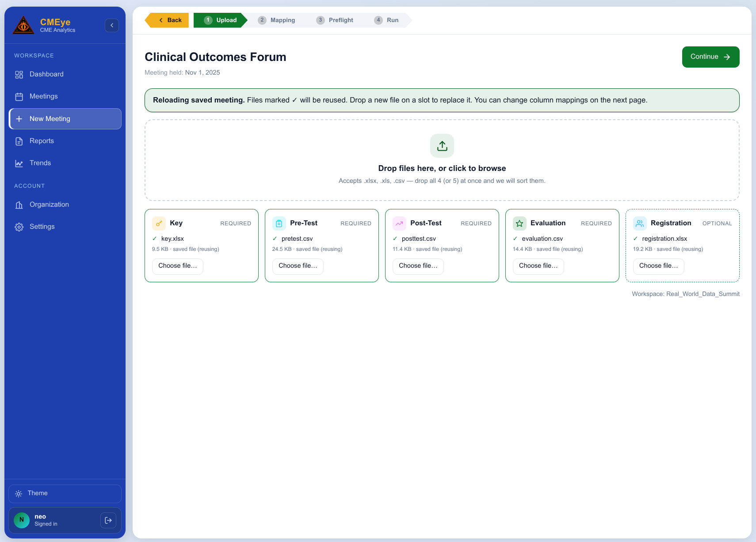Navigate to Trends
The height and width of the screenshot is (542, 756).
point(65,163)
